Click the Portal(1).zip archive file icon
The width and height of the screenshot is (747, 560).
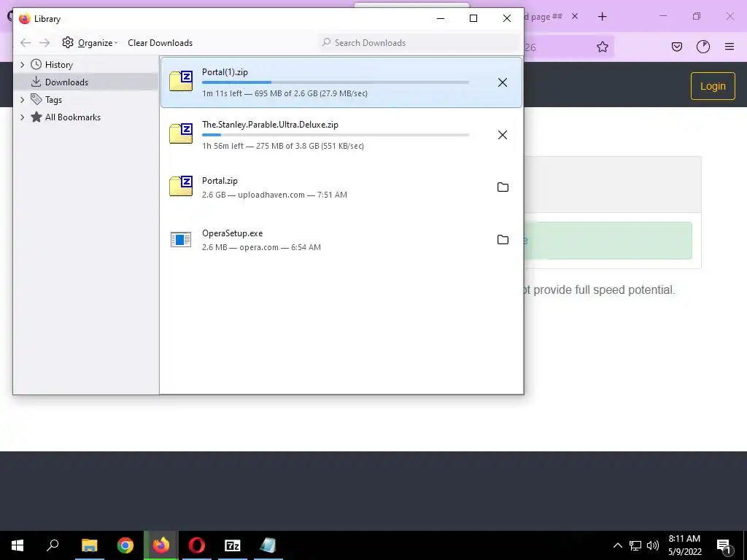point(181,81)
